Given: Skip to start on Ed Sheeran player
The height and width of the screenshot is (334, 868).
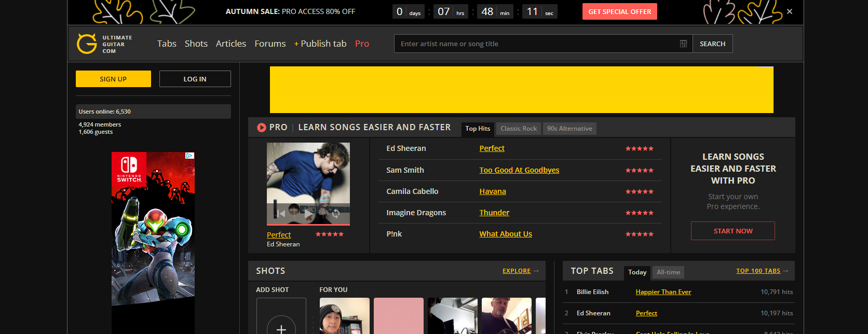Looking at the screenshot, I should click(x=281, y=213).
